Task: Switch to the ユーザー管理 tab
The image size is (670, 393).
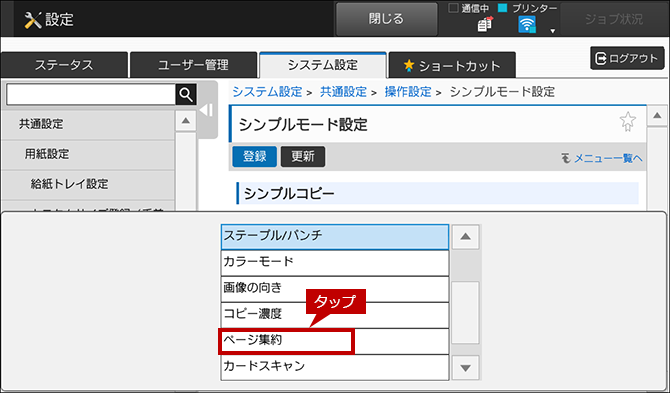Action: (x=193, y=65)
